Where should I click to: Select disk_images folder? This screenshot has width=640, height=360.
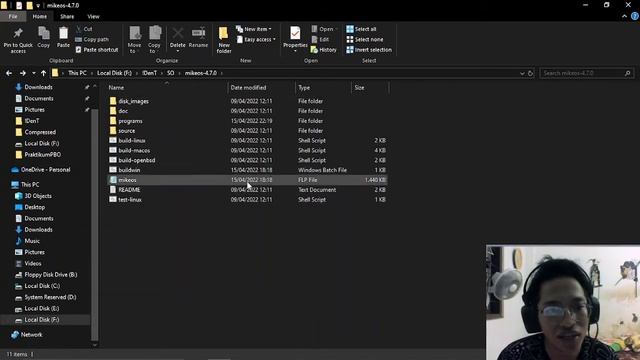tap(247, 101)
